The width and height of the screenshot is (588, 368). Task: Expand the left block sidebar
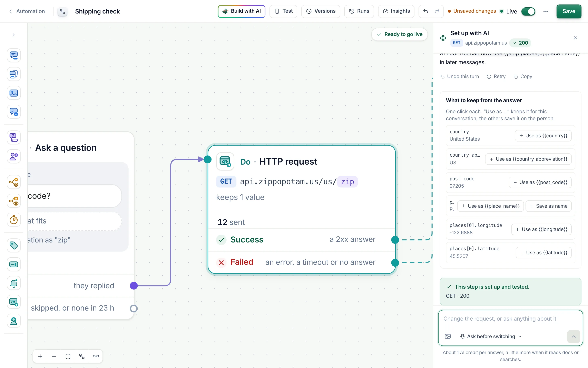click(14, 35)
